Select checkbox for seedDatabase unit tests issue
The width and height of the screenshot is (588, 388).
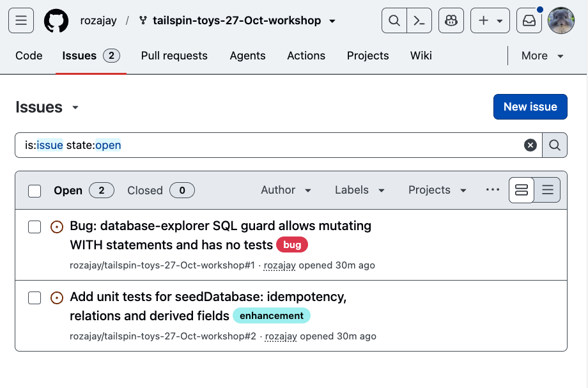coord(35,298)
